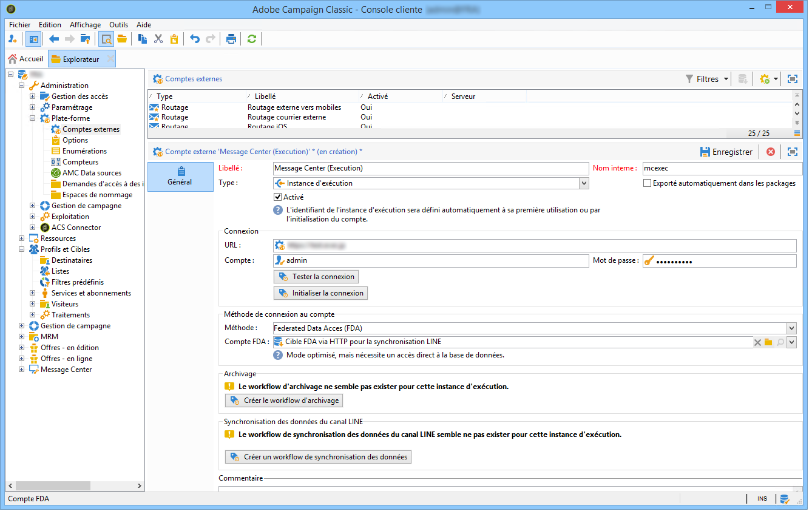The height and width of the screenshot is (514, 812).
Task: Click the database key status bar icon
Action: point(785,499)
